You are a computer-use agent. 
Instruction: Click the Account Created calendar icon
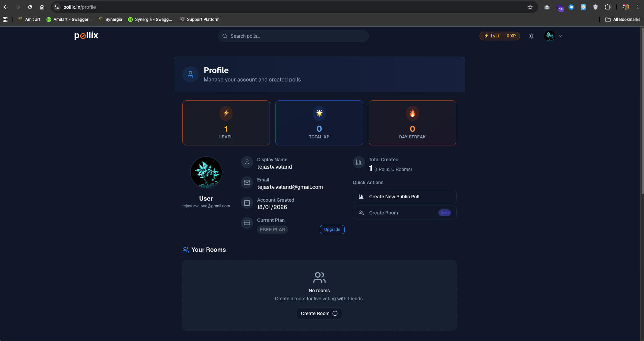(247, 202)
